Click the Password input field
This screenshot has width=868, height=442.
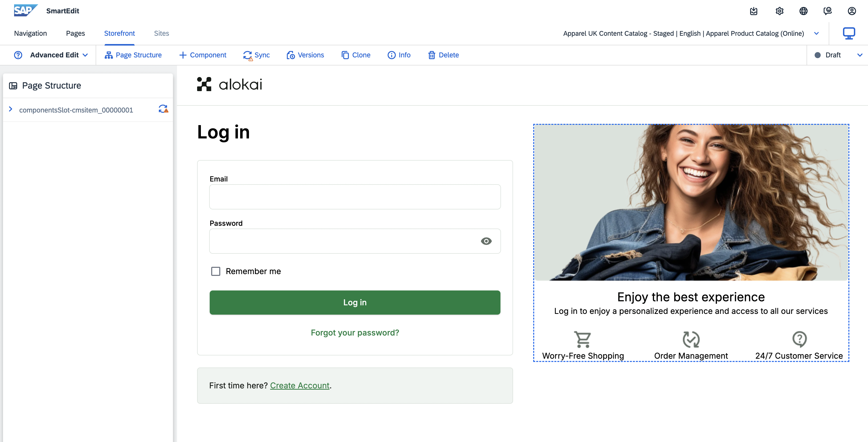(x=355, y=241)
